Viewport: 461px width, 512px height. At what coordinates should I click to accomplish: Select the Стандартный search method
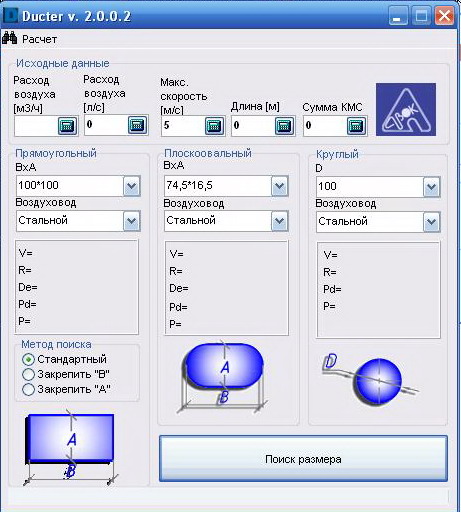[x=28, y=359]
